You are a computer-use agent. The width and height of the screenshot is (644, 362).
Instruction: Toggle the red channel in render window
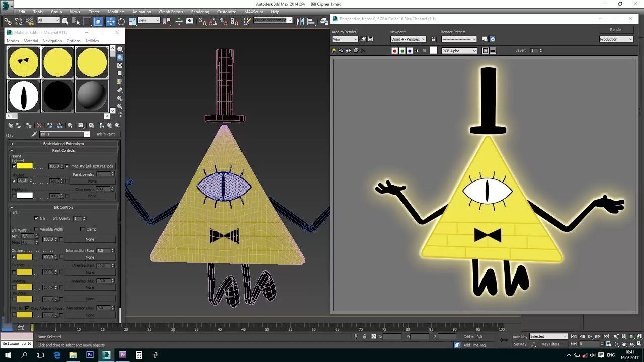coord(395,51)
